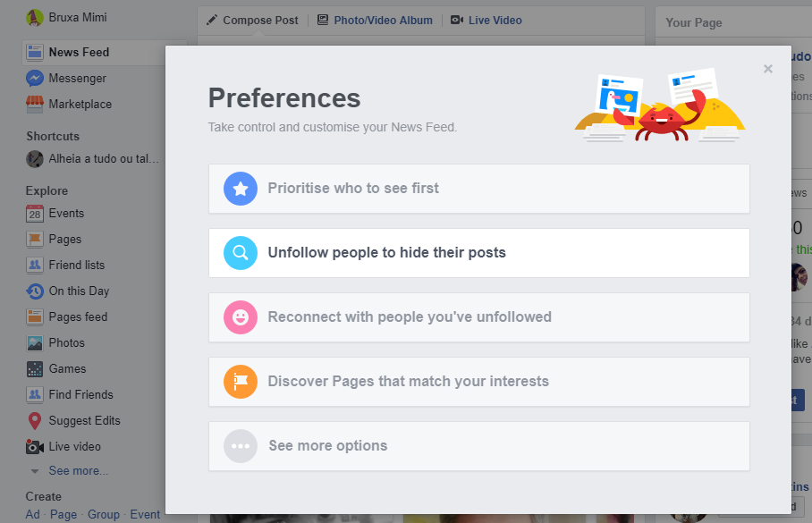Click the orange flag Discover Pages icon
812x523 pixels.
[240, 382]
